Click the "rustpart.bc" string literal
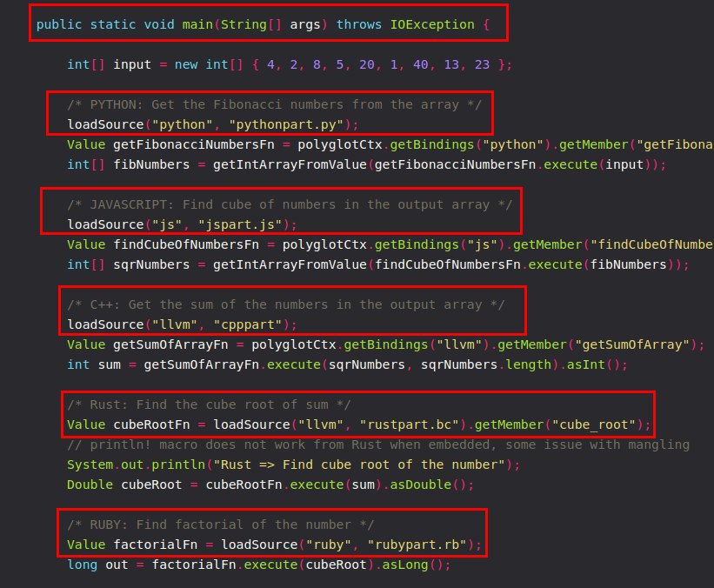The height and width of the screenshot is (588, 714). pos(410,425)
